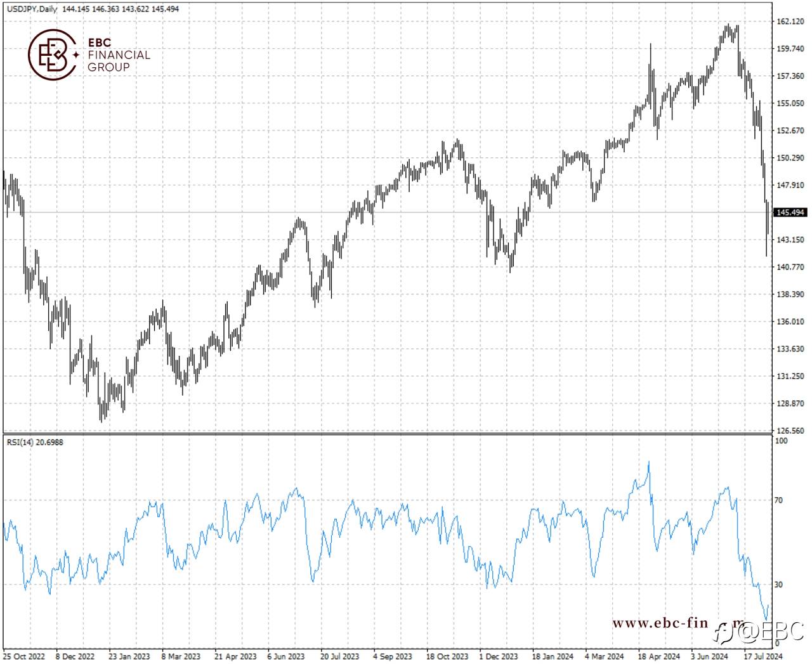Click price level 150.290 on axis
The width and height of the screenshot is (812, 664).
point(790,158)
